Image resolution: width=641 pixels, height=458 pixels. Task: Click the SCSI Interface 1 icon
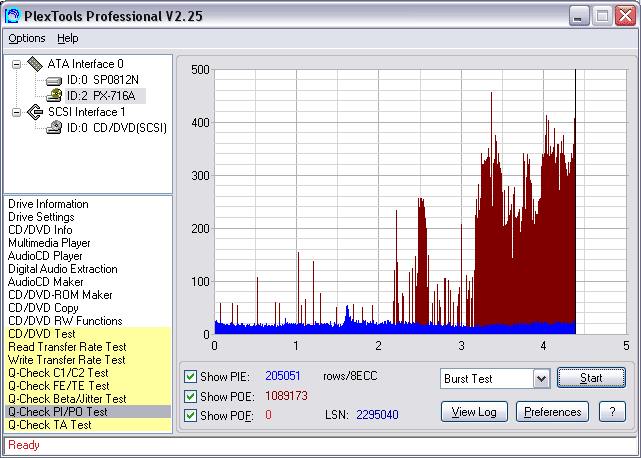[x=35, y=112]
